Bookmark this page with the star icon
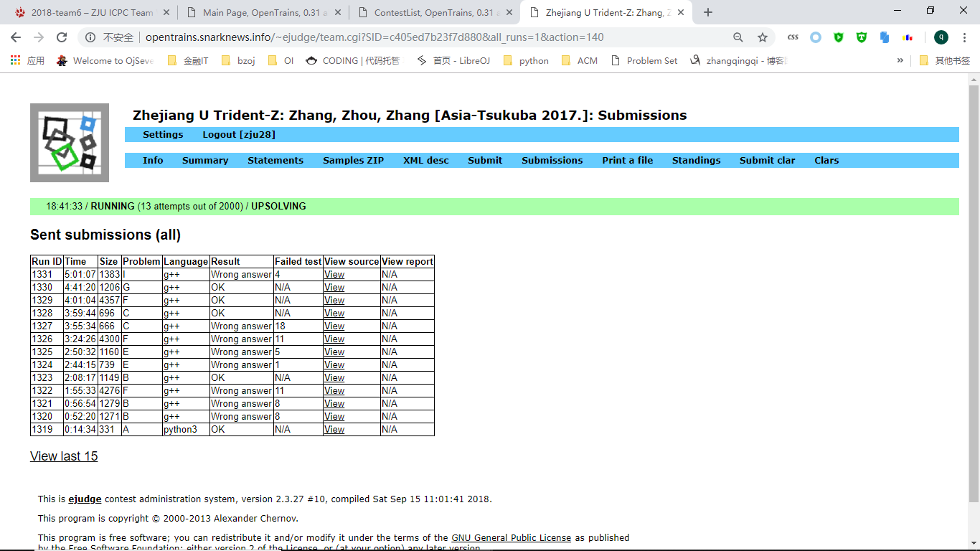980x551 pixels. point(762,37)
